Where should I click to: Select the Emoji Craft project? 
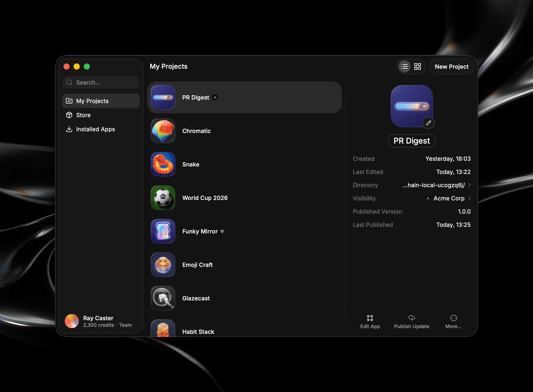coord(244,264)
